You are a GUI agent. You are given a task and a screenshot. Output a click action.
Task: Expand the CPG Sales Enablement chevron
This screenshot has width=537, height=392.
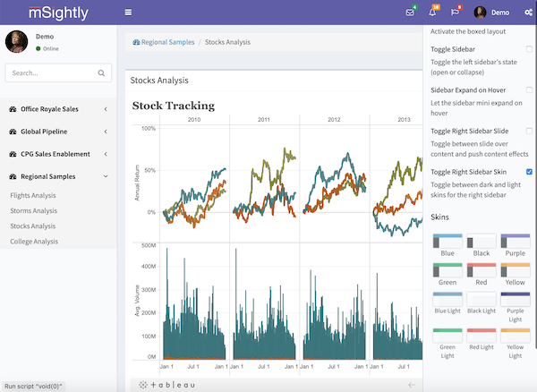tap(106, 155)
